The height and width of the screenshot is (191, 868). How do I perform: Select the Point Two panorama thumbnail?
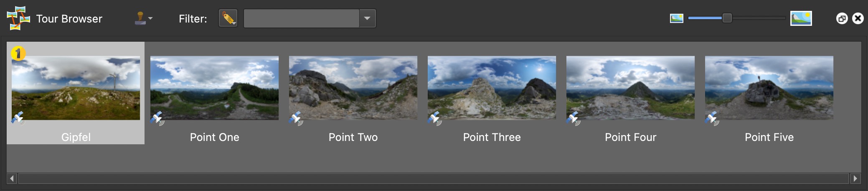click(x=353, y=88)
